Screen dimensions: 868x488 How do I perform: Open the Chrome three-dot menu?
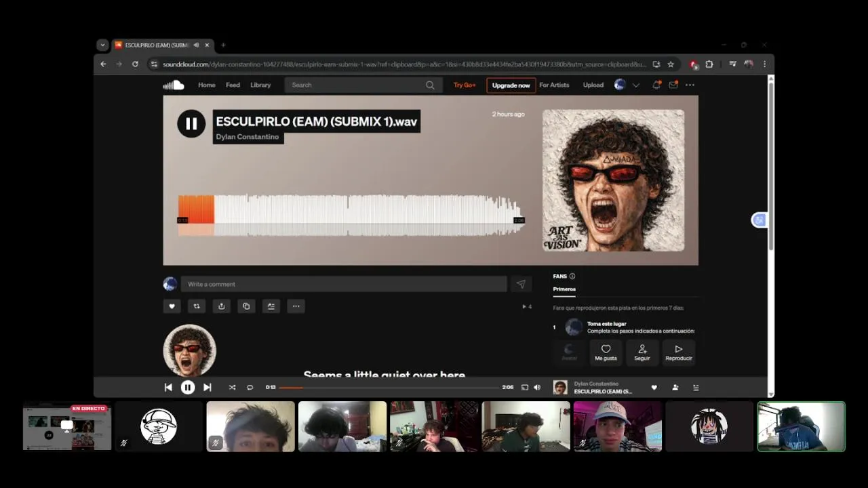[x=764, y=64]
